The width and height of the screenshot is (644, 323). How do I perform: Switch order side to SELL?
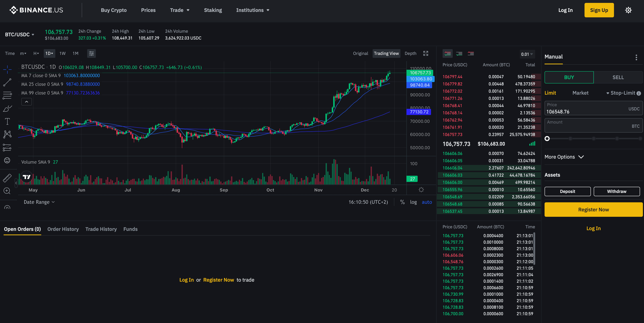click(618, 77)
